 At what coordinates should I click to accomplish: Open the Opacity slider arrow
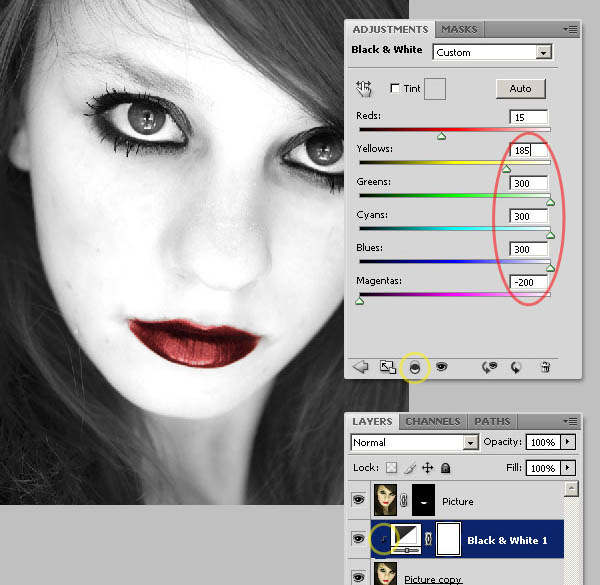coord(568,442)
